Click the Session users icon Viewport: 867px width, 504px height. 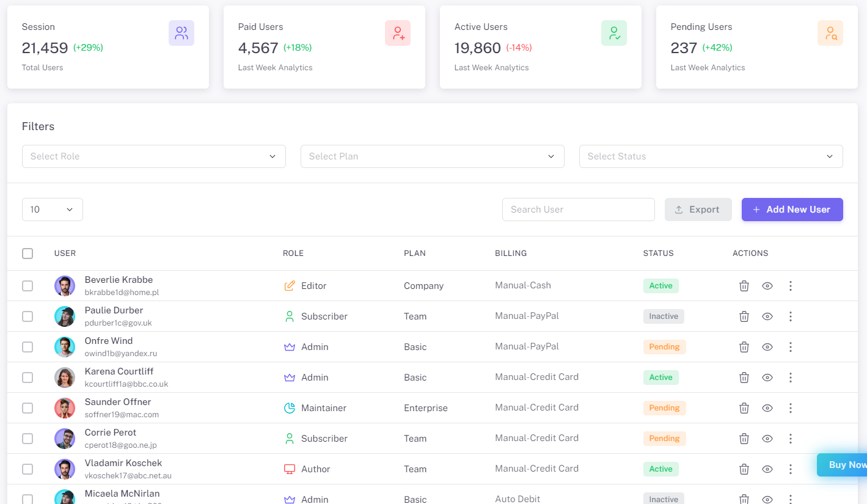point(181,33)
